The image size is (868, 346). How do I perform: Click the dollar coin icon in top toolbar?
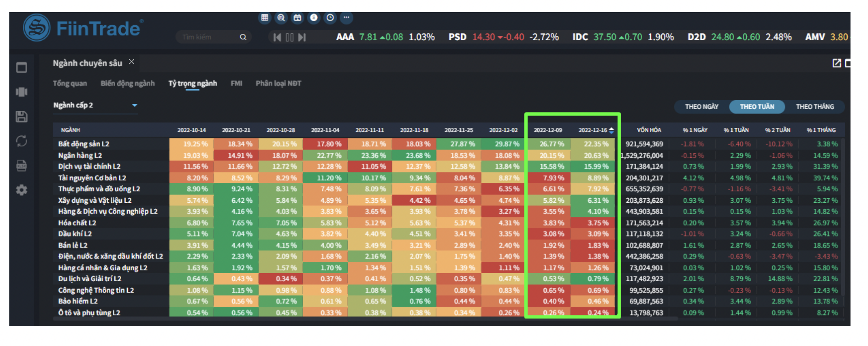(314, 18)
